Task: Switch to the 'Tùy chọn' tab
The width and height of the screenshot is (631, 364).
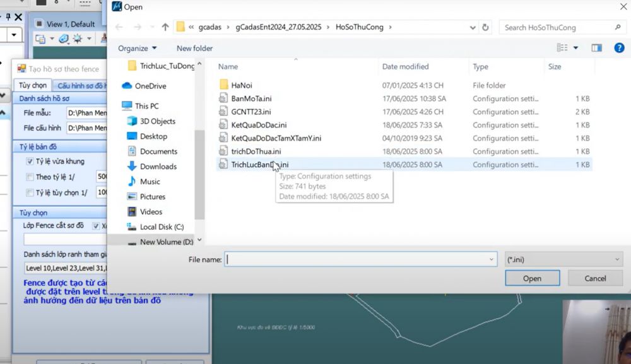Action: point(33,85)
